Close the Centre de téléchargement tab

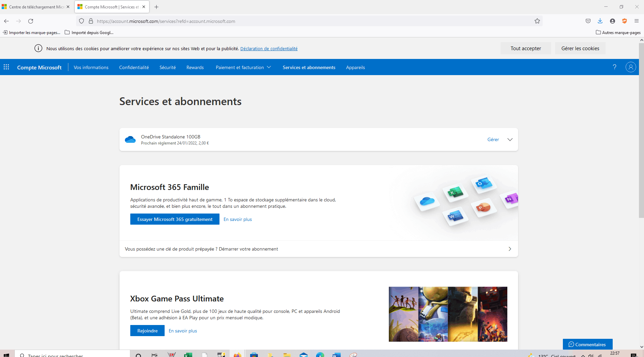68,7
